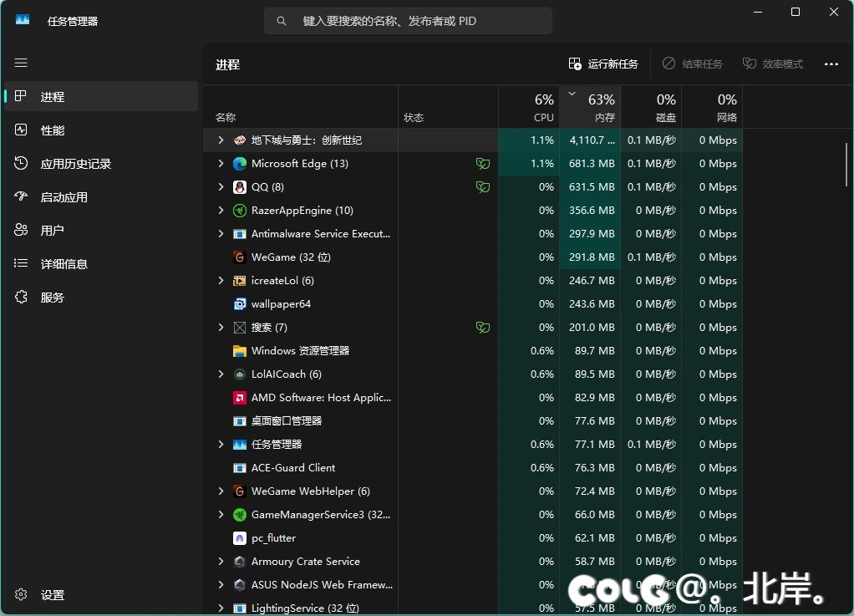The height and width of the screenshot is (616, 854).
Task: Open the 性能 (Performance) page
Action: (52, 130)
